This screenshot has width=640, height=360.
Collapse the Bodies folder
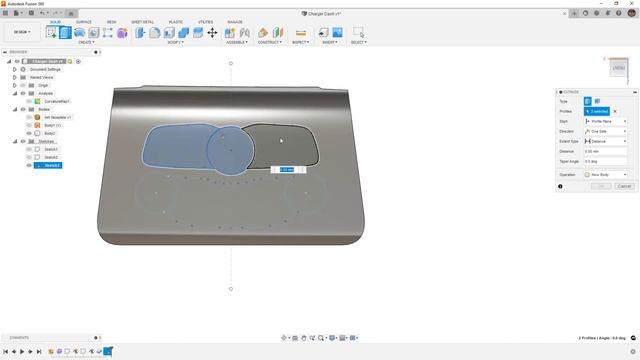click(x=15, y=109)
